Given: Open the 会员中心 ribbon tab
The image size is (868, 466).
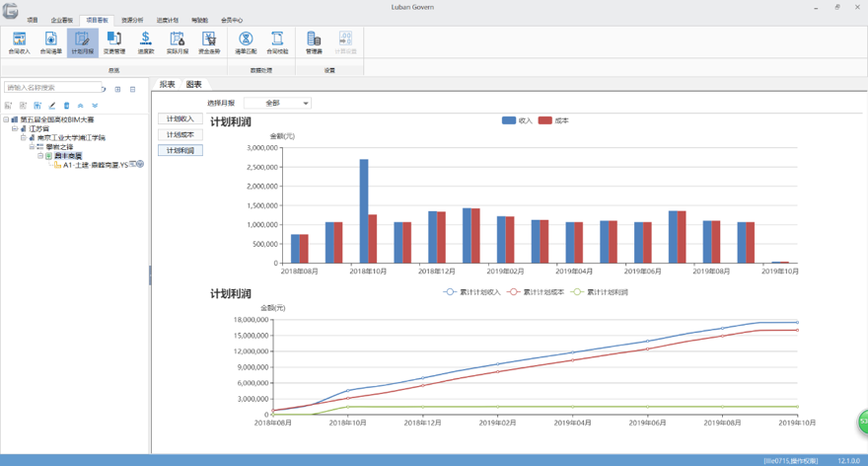Looking at the screenshot, I should coord(232,20).
